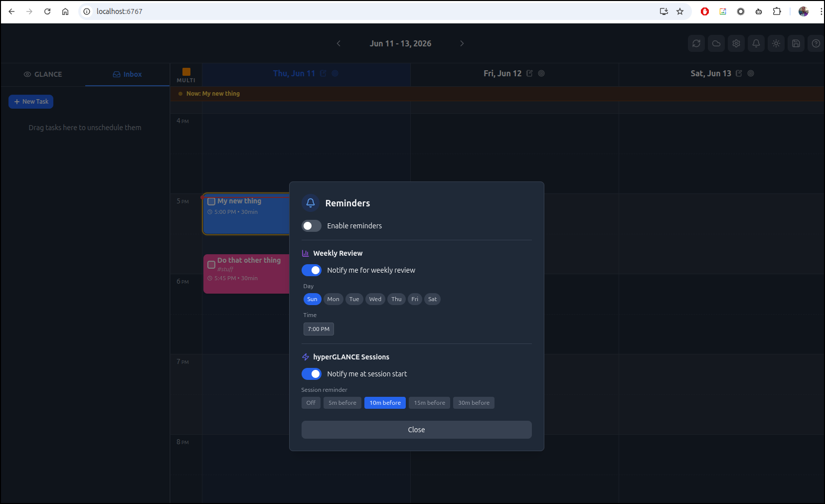Click the Weekly Review chart icon
Viewport: 825px width, 504px height.
(306, 253)
